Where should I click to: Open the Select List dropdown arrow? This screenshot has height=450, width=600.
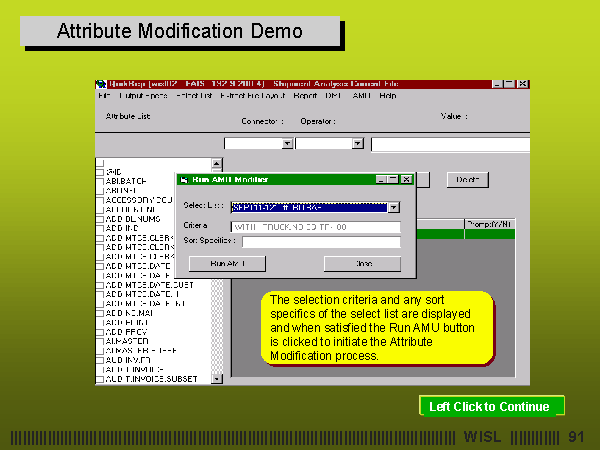click(x=393, y=208)
